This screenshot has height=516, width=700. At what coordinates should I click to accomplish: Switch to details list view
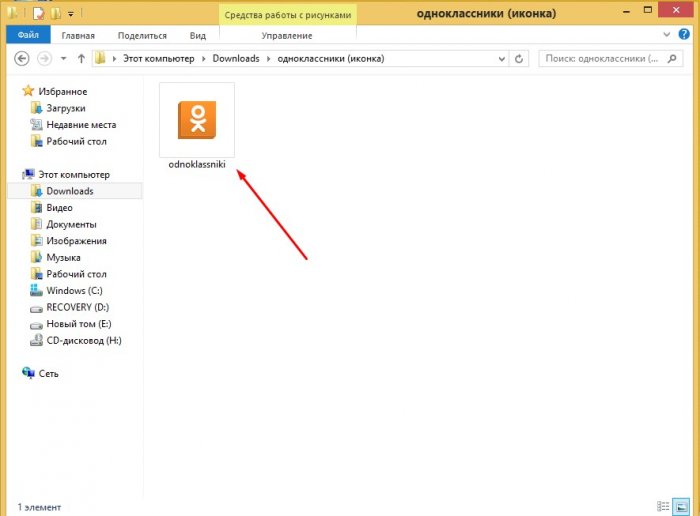[664, 507]
